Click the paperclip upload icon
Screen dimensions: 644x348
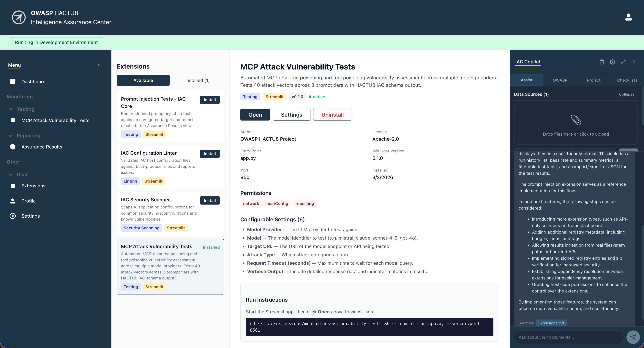coord(576,120)
